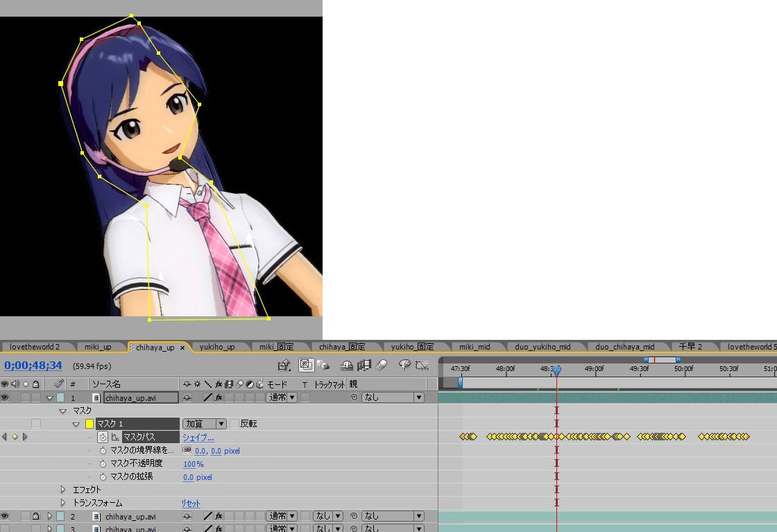The image size is (777, 532).
Task: Hide layer 2 using eye toggle
Action: [4, 516]
